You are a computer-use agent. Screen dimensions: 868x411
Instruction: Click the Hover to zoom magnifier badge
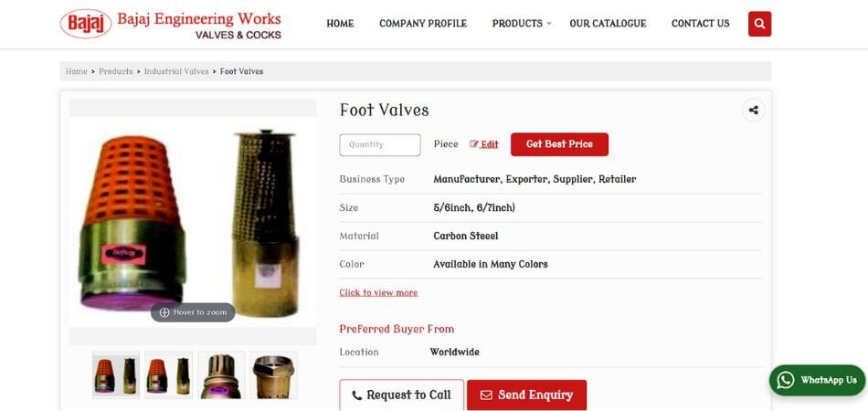(x=193, y=312)
